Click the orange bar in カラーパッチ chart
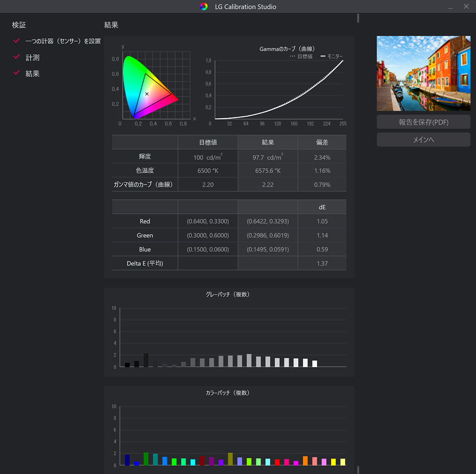Image resolution: width=476 pixels, height=474 pixels. point(305,461)
